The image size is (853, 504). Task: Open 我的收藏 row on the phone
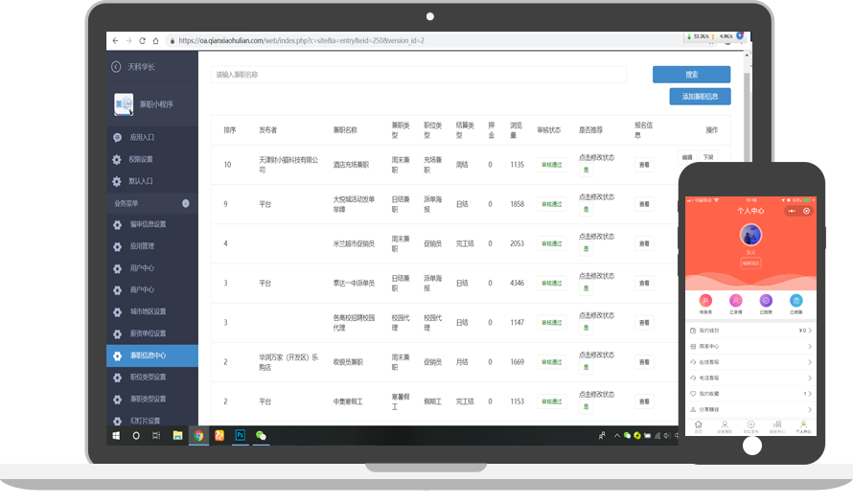[750, 394]
